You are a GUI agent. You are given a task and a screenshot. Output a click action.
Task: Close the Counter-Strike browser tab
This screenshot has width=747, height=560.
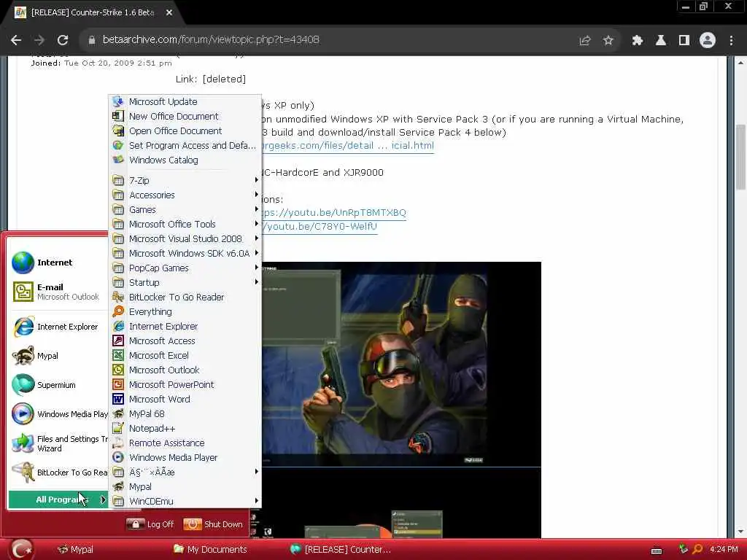coord(169,13)
